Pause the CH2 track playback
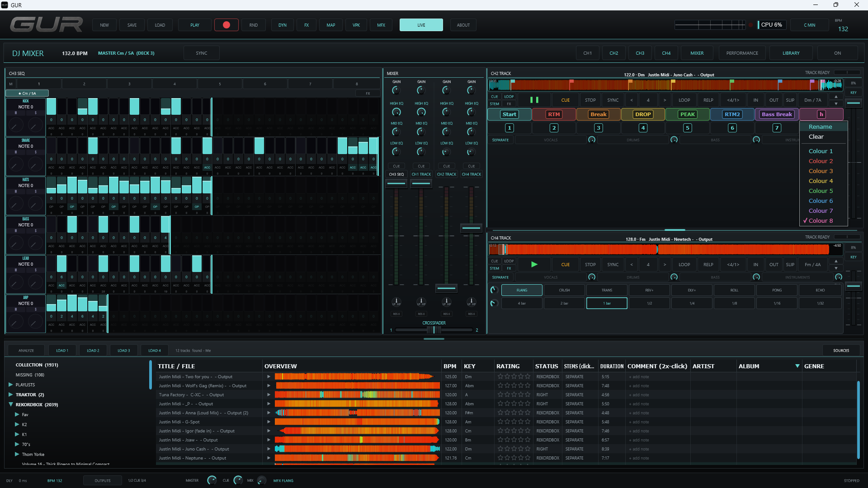The width and height of the screenshot is (868, 488). click(534, 100)
